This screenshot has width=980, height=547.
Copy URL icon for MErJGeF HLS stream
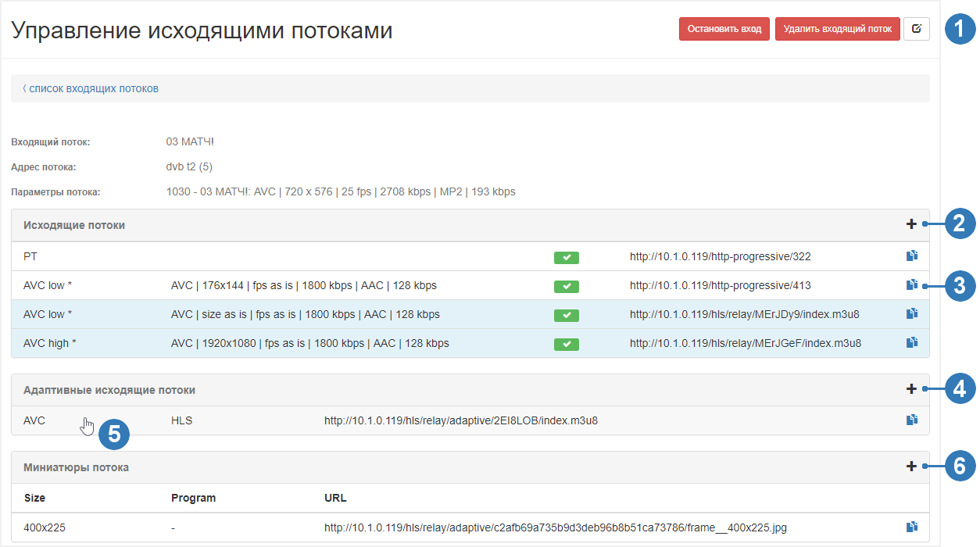(x=911, y=342)
